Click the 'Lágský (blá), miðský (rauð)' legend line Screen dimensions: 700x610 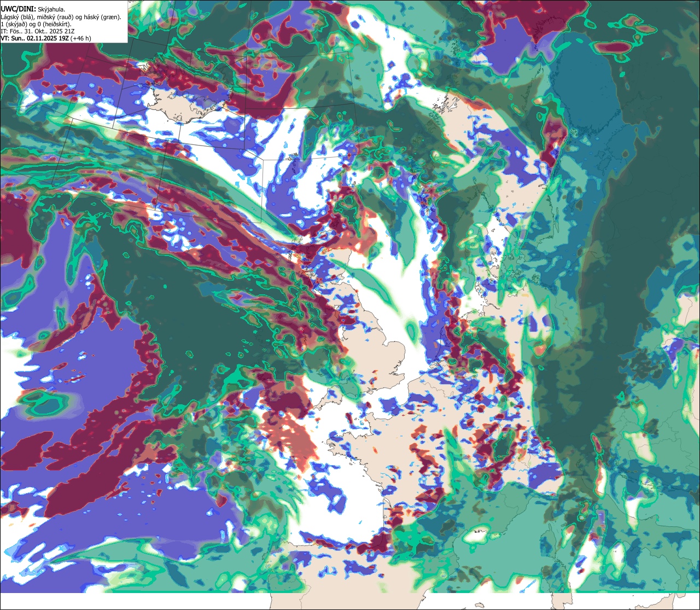tap(61, 17)
